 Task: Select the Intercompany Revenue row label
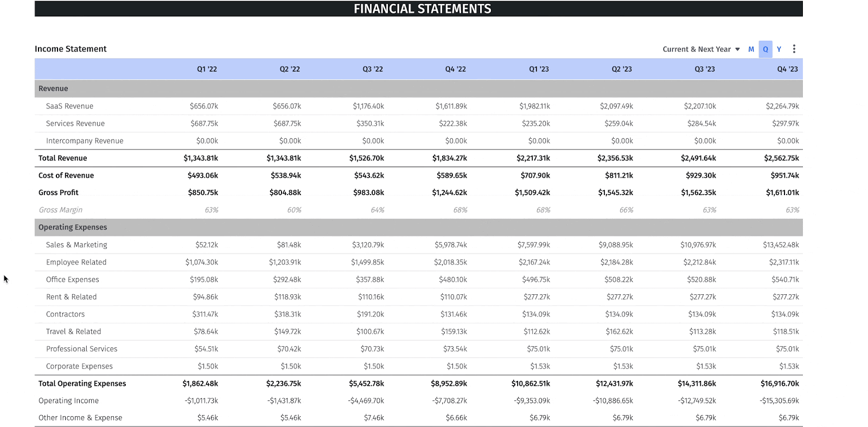85,141
